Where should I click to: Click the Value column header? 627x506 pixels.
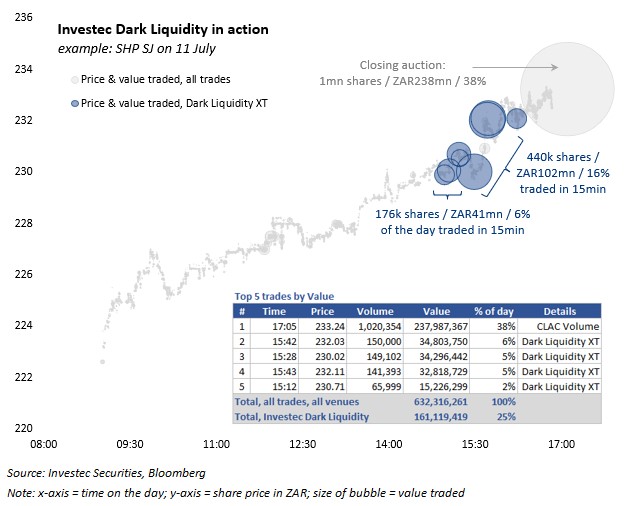pos(436,311)
